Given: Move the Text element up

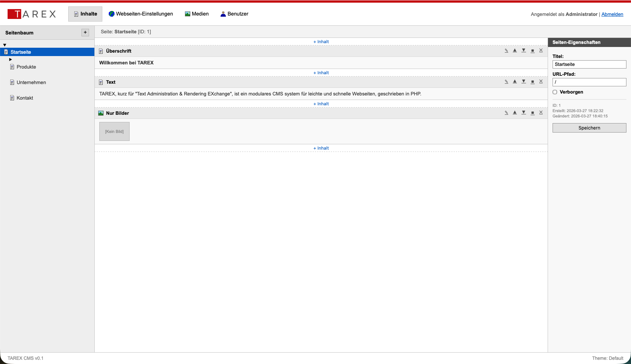Looking at the screenshot, I should [x=515, y=82].
